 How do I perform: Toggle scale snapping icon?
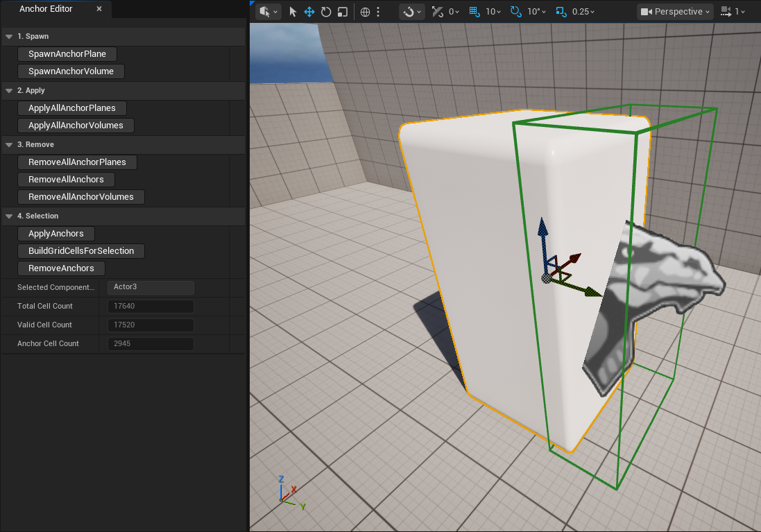[561, 12]
